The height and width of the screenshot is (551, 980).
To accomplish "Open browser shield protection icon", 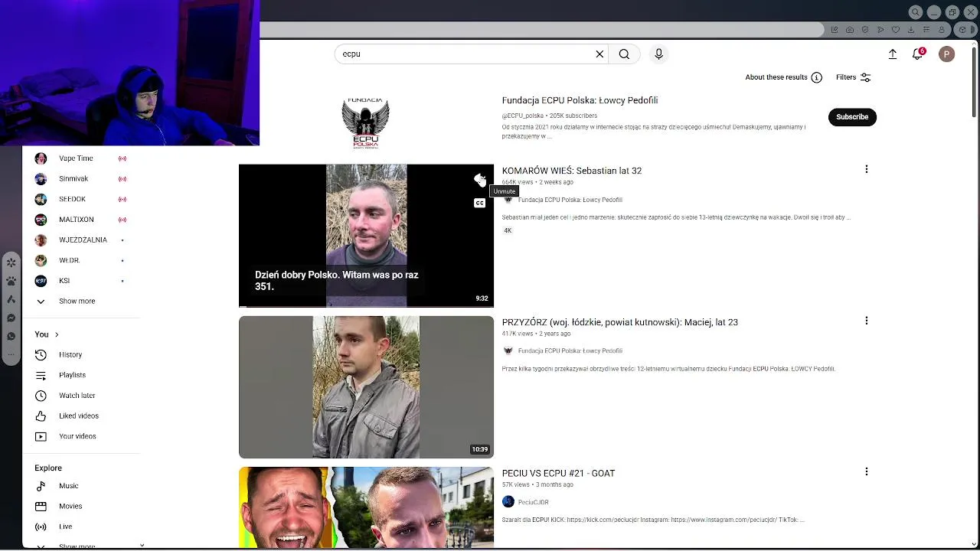I will click(865, 30).
